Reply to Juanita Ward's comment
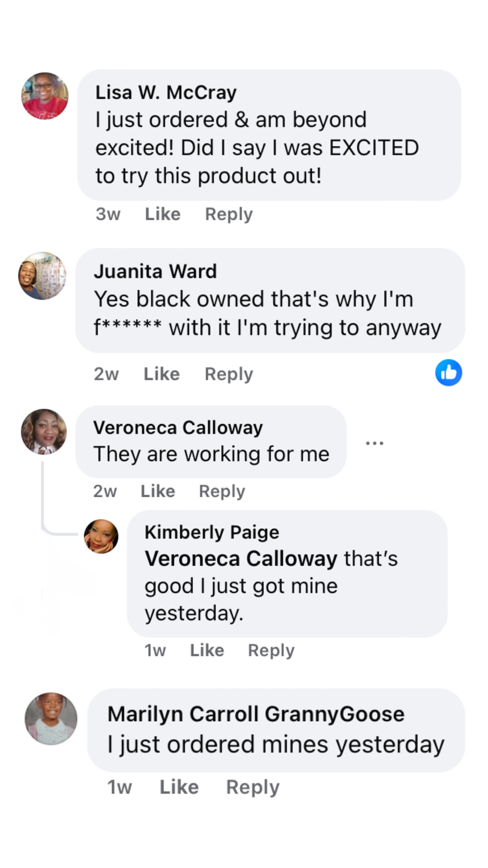Screen dimensions: 488x868 pos(229,374)
